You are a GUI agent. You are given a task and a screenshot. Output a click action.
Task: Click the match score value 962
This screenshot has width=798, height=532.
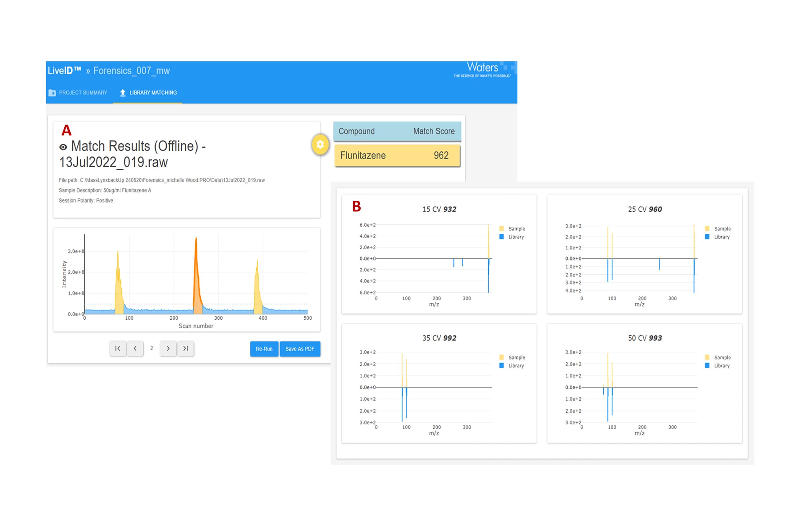[x=441, y=156]
